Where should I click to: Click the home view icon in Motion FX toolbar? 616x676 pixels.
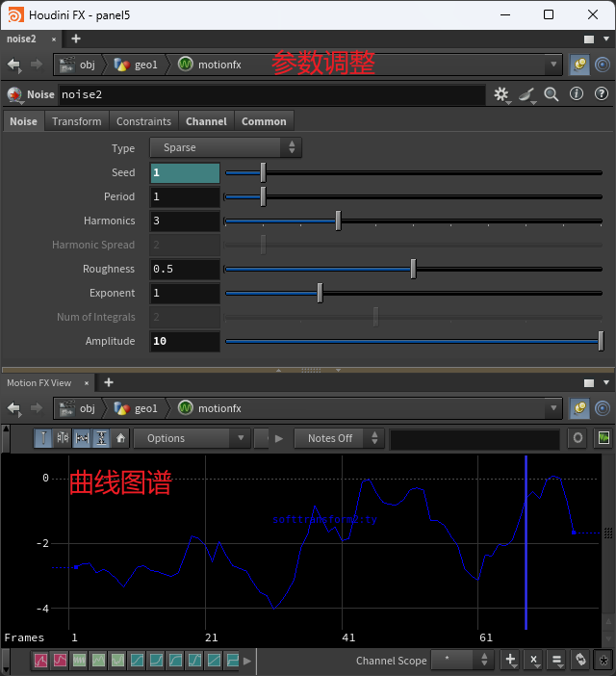[121, 438]
